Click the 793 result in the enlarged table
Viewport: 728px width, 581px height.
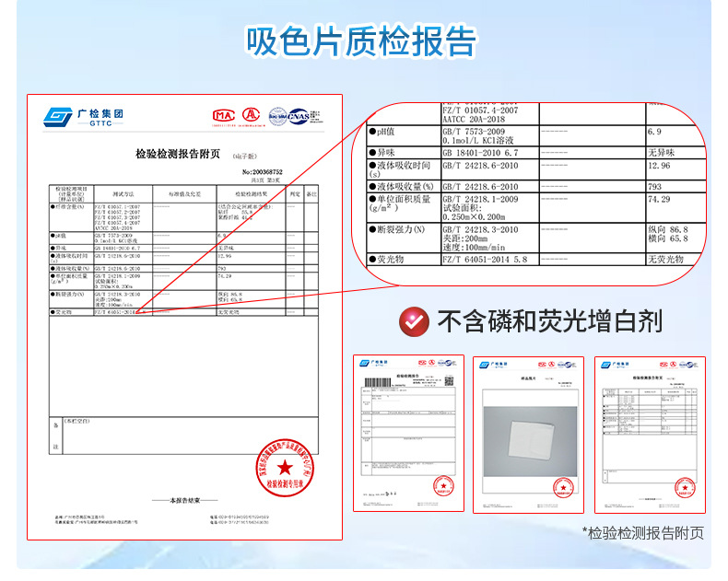click(x=654, y=187)
